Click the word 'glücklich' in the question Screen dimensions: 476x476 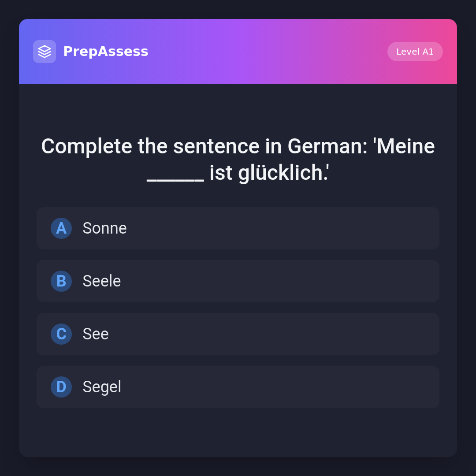(x=280, y=173)
